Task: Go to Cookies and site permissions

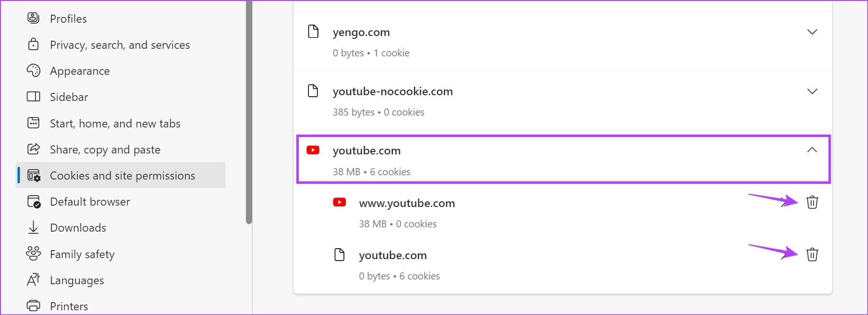Action: [122, 176]
